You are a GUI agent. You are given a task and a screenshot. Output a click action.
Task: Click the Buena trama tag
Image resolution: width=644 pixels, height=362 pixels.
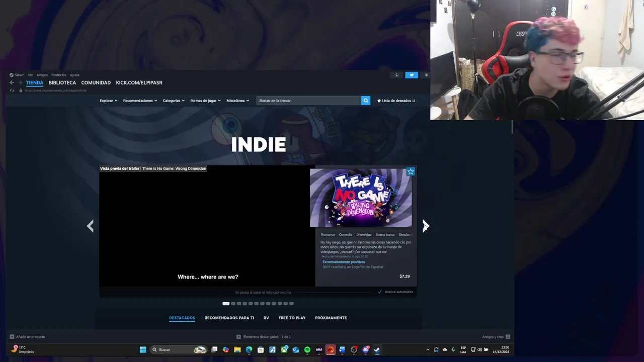point(385,235)
